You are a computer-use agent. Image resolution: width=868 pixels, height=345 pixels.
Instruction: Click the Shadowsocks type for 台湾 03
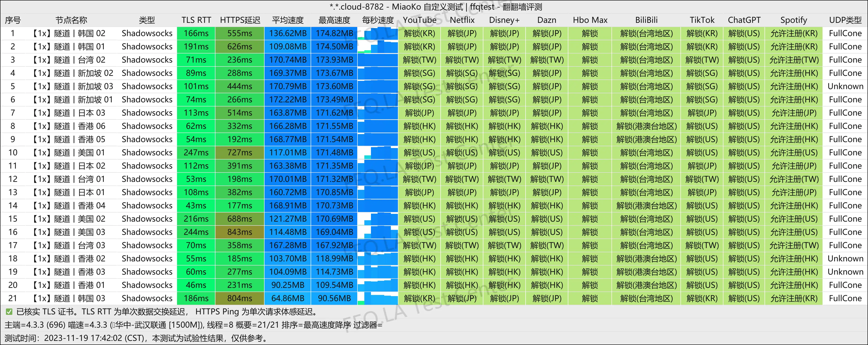point(147,245)
